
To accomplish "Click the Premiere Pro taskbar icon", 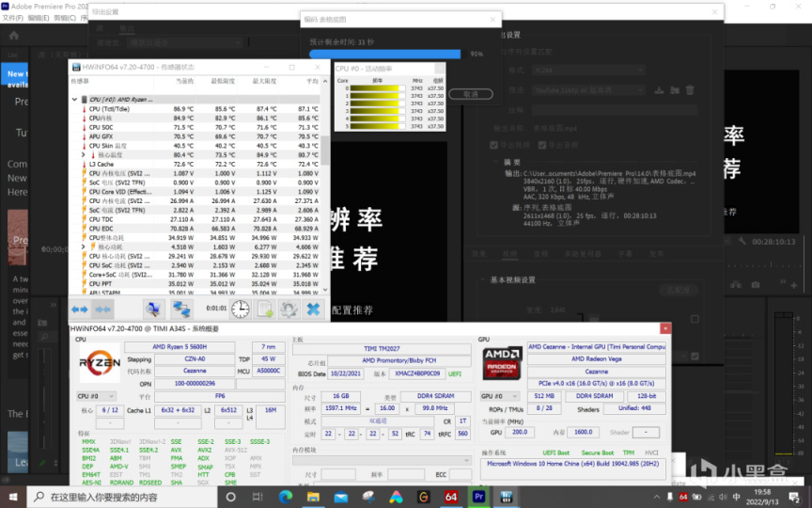I will [x=477, y=496].
